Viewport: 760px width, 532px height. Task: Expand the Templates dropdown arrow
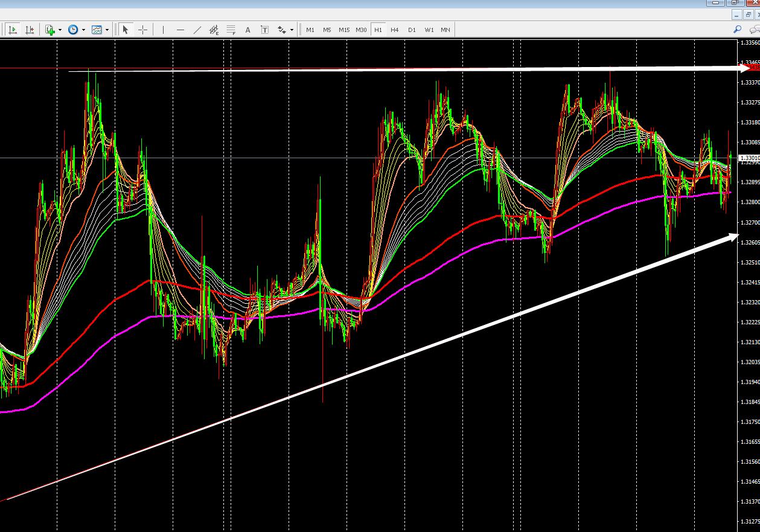pos(107,30)
